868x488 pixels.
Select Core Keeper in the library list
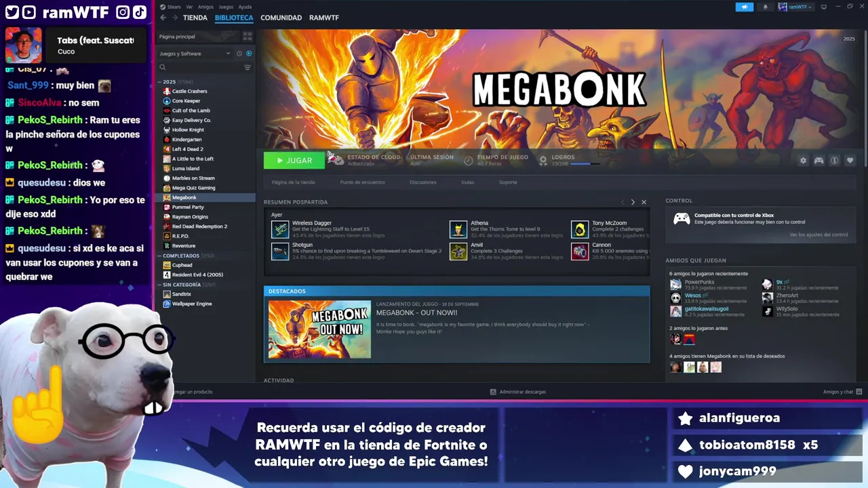click(186, 101)
